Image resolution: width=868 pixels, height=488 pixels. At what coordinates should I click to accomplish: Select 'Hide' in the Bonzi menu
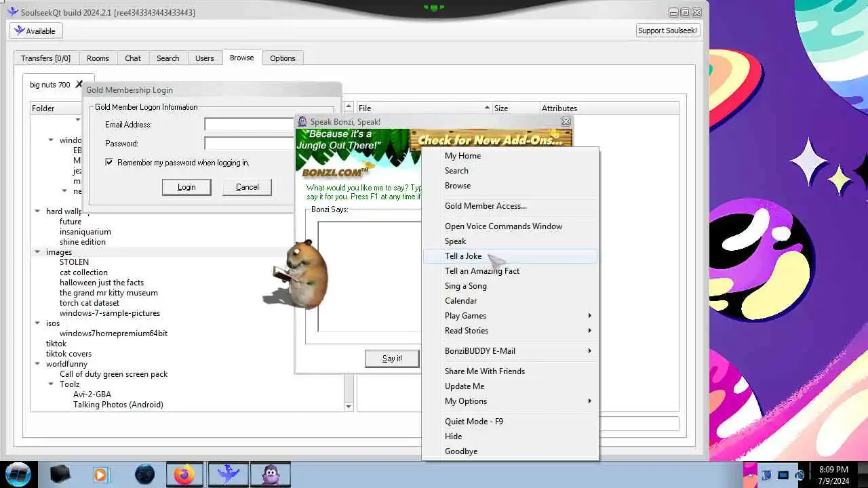tap(510, 436)
